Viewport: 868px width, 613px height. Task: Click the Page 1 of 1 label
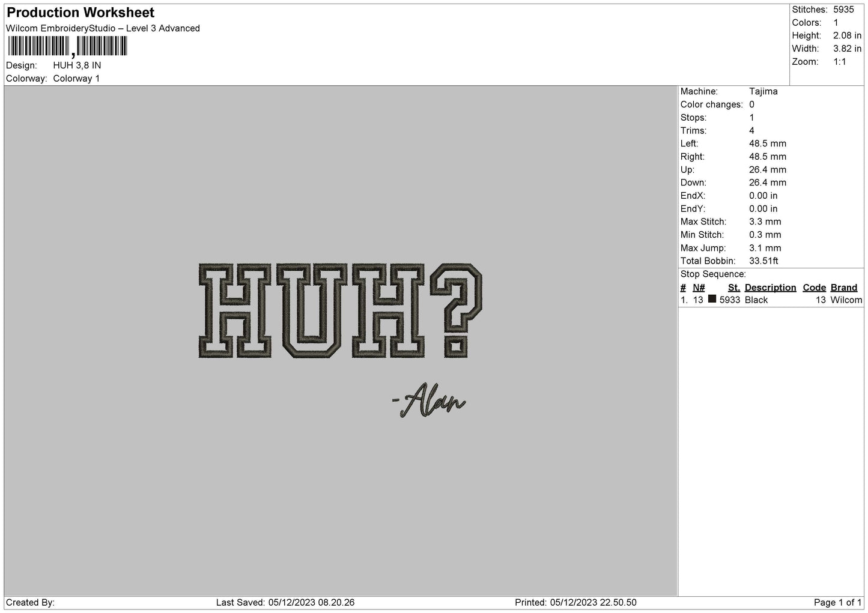[x=837, y=602]
